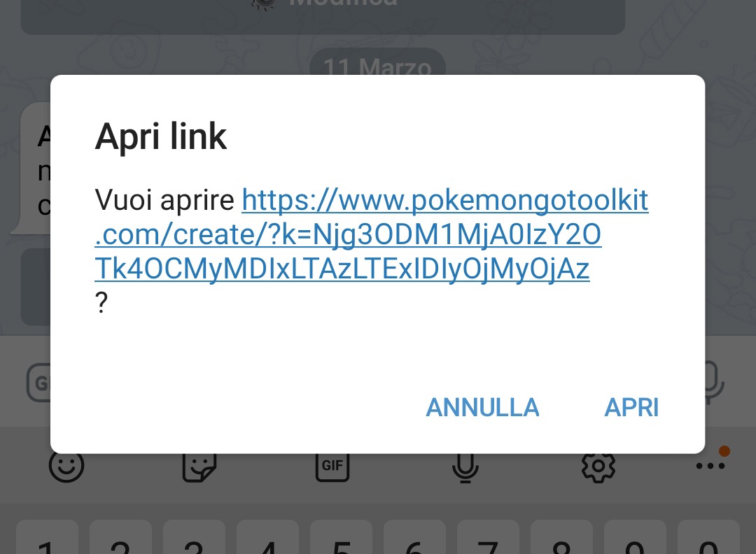Tap the GIF button in the chat input field
The height and width of the screenshot is (554, 756).
pyautogui.click(x=38, y=383)
